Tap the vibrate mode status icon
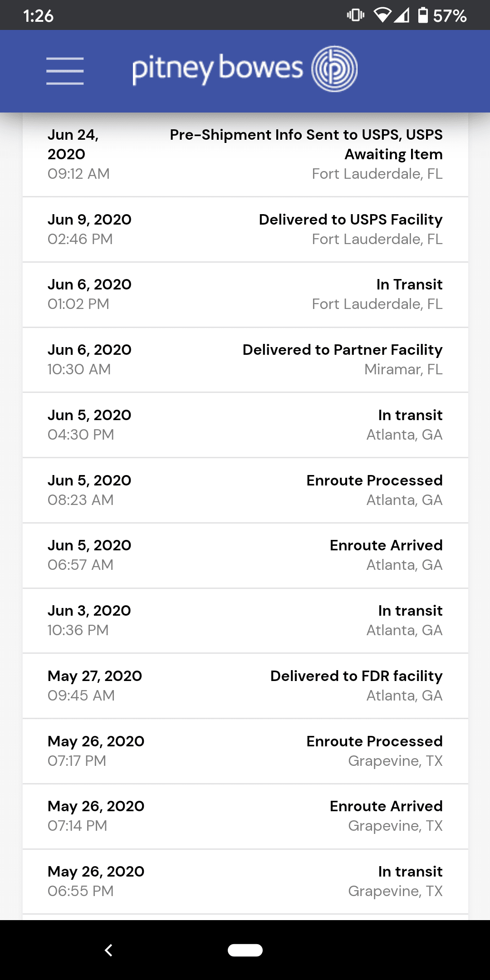The height and width of the screenshot is (980, 490). 355,15
